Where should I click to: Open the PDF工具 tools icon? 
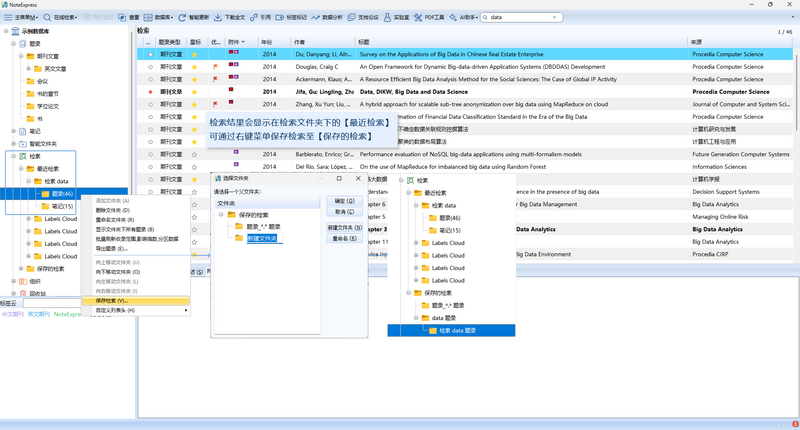pos(418,17)
